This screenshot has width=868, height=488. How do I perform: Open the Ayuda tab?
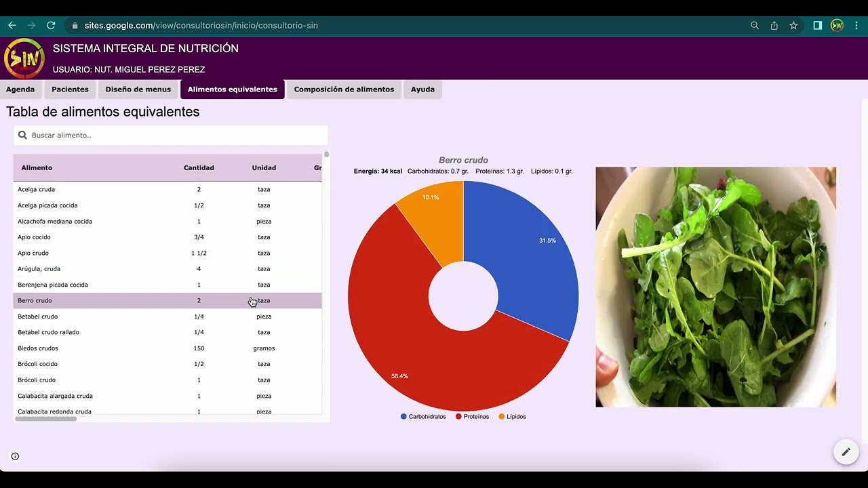click(422, 89)
